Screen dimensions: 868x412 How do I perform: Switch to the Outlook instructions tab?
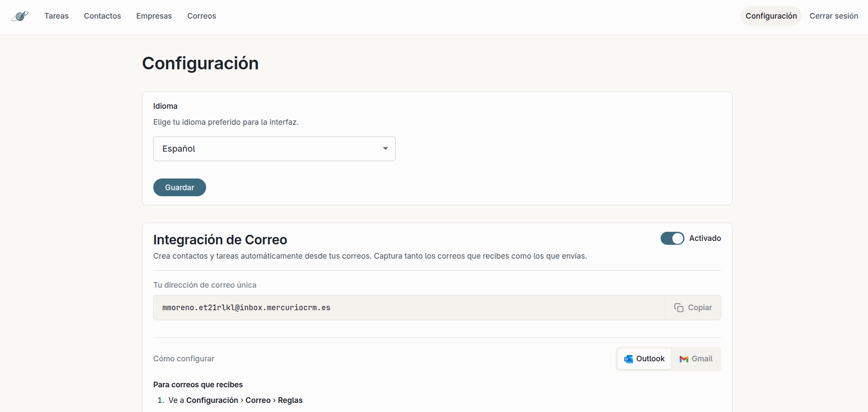point(644,359)
